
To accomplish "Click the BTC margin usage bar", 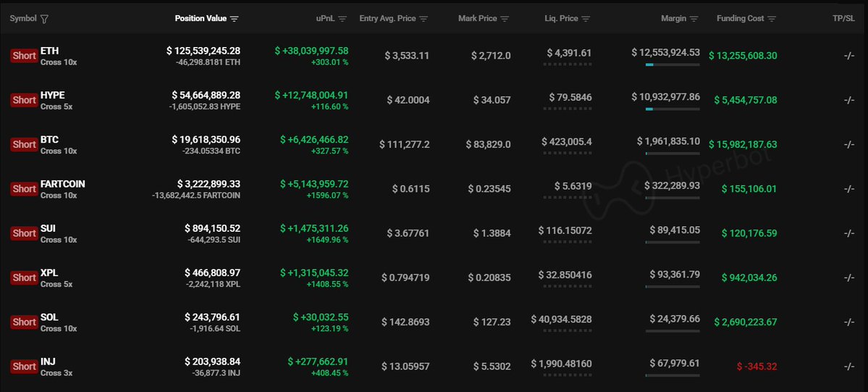I will [x=673, y=154].
